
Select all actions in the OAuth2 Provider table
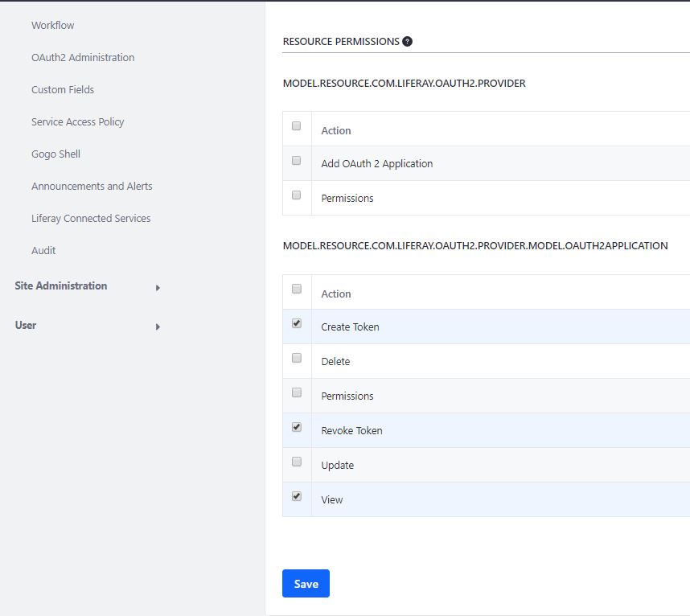point(296,126)
